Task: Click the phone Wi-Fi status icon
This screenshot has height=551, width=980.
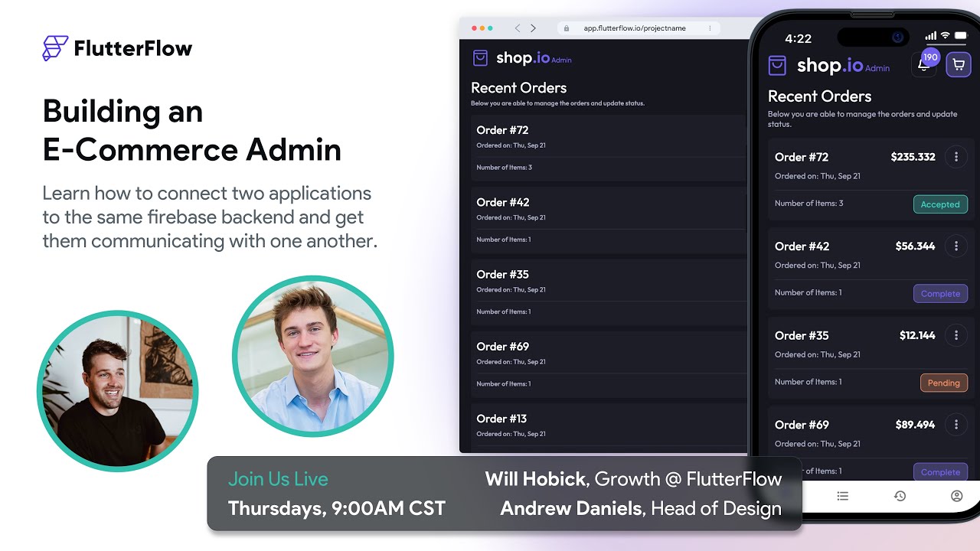Action: tap(946, 36)
